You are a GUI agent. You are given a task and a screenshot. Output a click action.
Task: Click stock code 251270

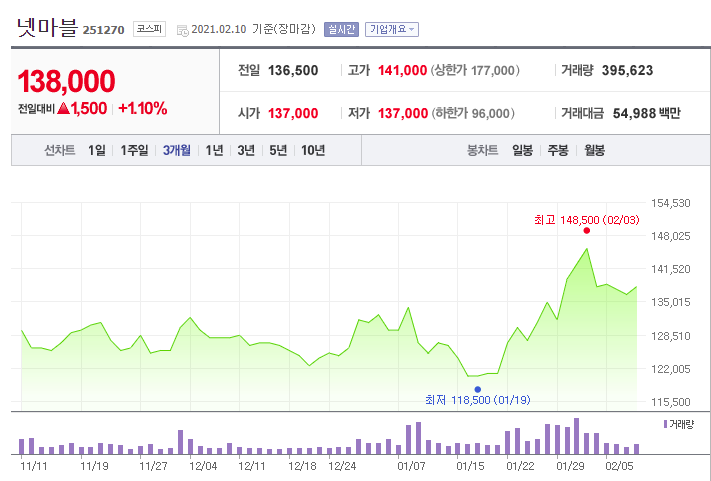(103, 30)
